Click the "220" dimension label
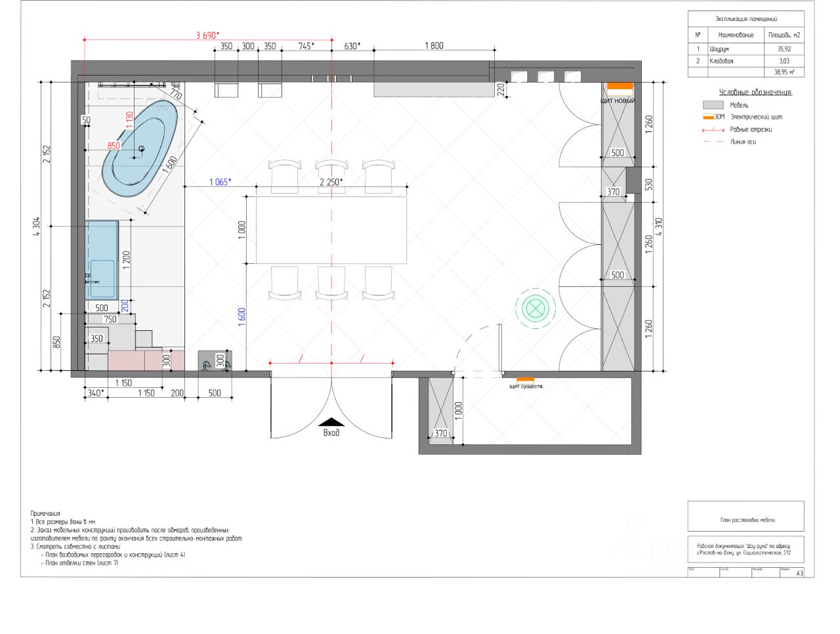 [x=501, y=90]
